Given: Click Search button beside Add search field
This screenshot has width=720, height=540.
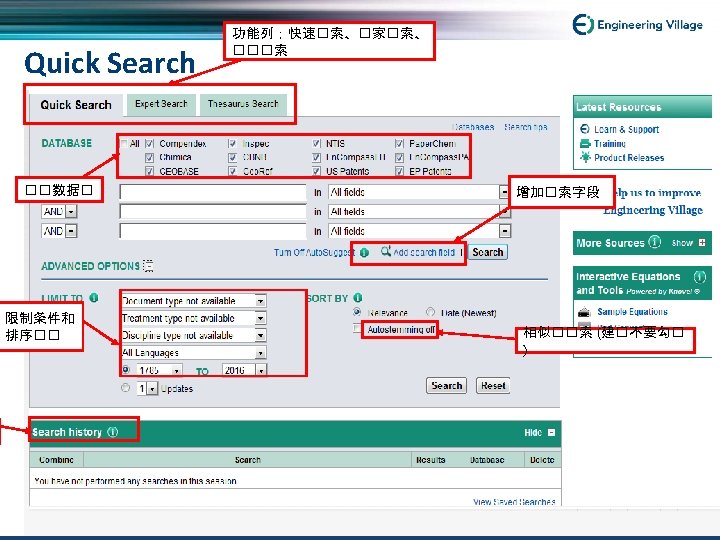Looking at the screenshot, I should point(488,252).
